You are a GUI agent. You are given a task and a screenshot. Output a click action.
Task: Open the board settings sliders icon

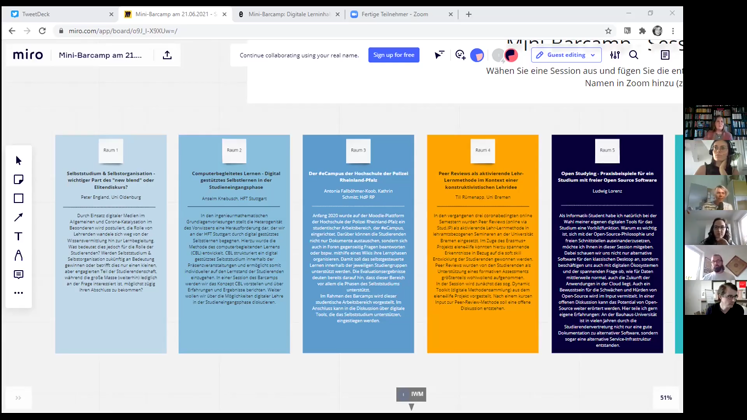point(615,55)
